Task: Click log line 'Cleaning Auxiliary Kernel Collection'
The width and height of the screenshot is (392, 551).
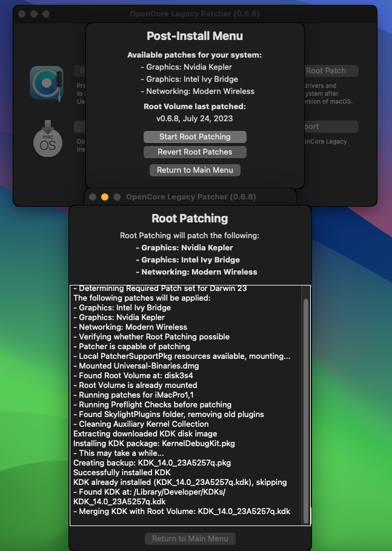Action: tap(141, 424)
